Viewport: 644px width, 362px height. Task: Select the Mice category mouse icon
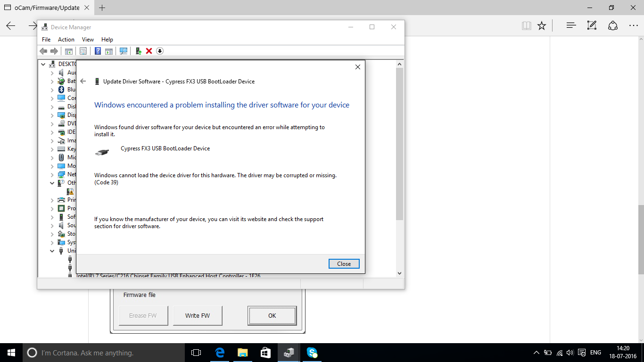click(61, 157)
